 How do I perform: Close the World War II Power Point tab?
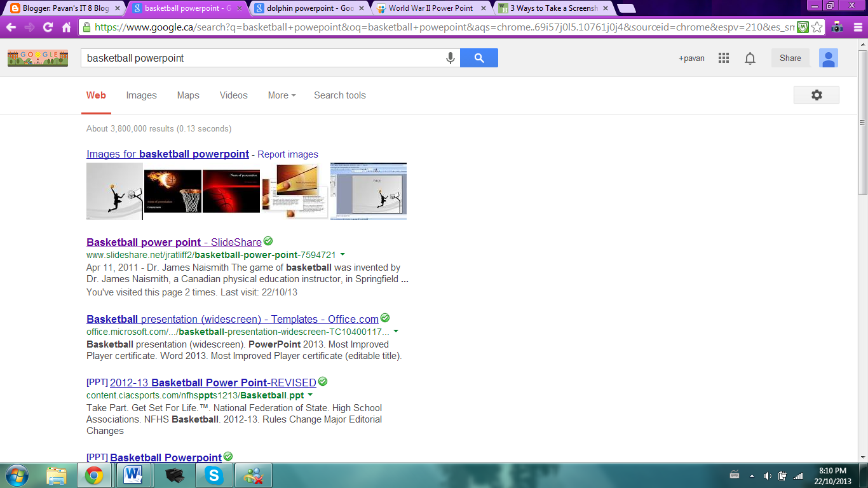coord(484,9)
